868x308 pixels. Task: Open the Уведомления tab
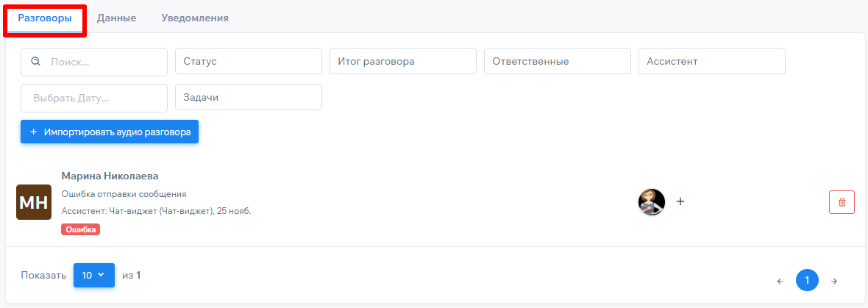point(195,18)
